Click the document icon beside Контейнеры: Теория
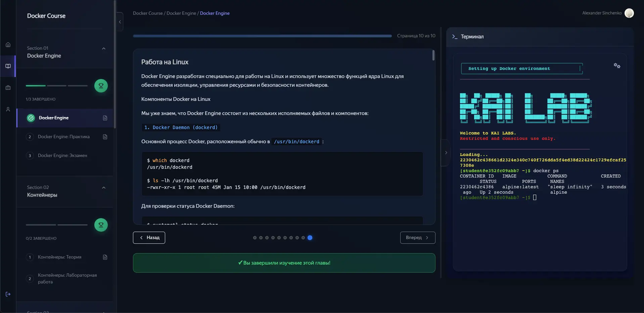 coord(105,257)
